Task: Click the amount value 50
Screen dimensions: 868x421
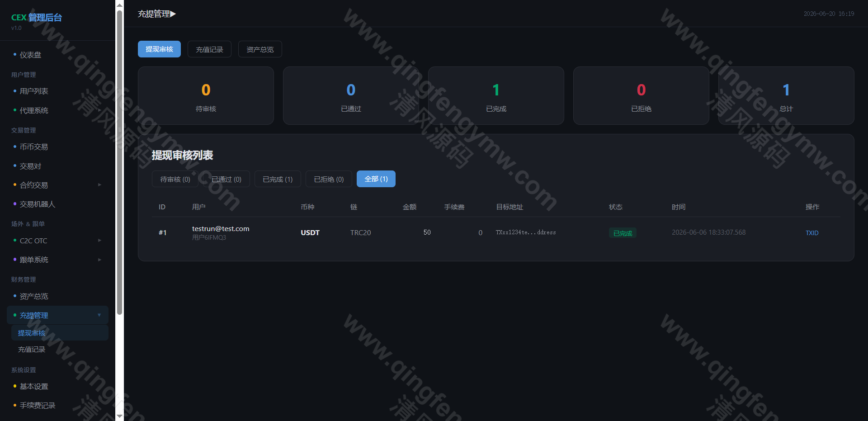Action: [x=427, y=232]
